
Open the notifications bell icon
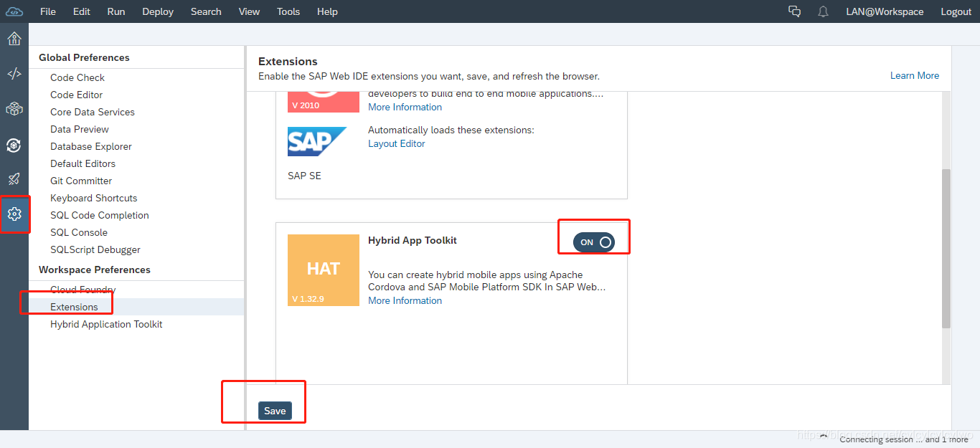pos(823,11)
